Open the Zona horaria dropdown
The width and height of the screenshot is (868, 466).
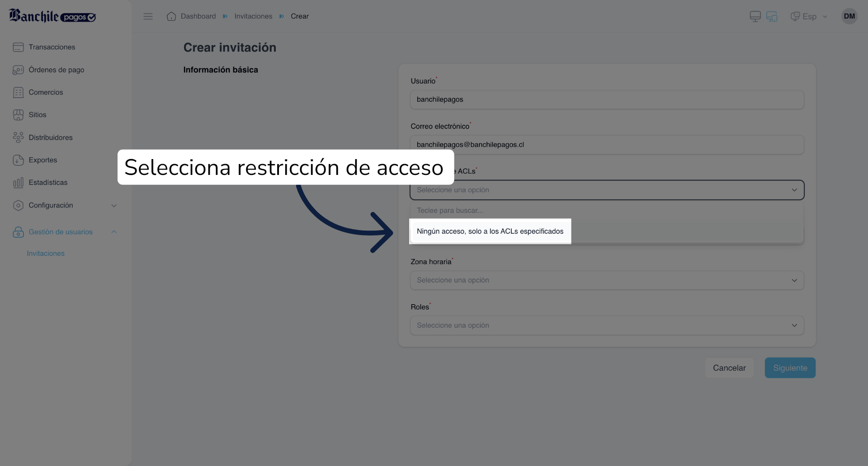click(x=607, y=280)
